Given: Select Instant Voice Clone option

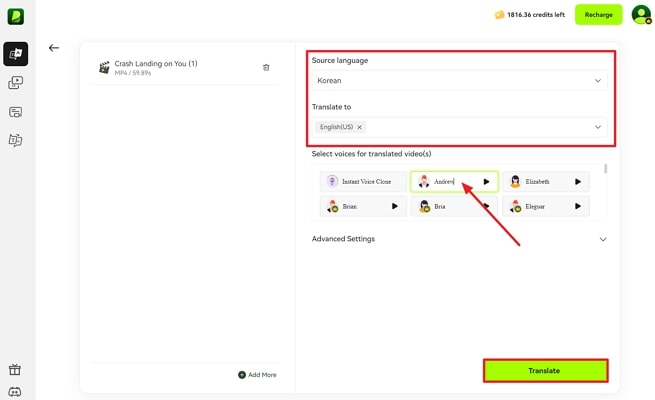Looking at the screenshot, I should click(x=363, y=182).
